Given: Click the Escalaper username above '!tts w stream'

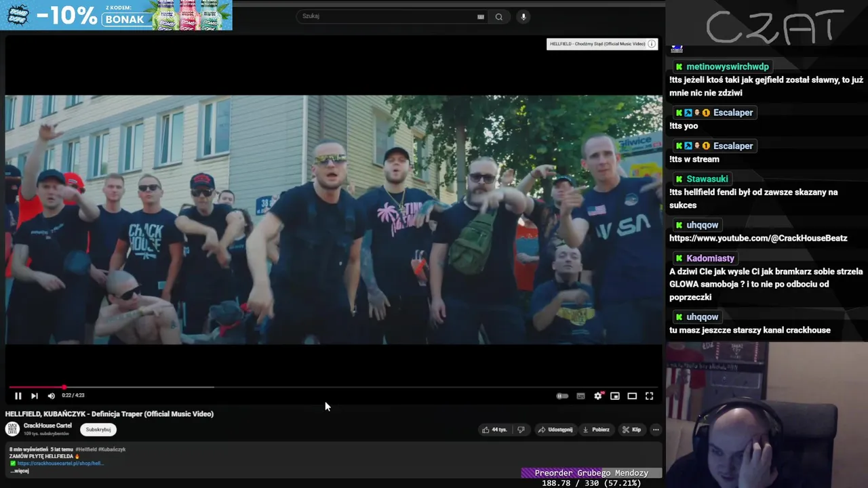Looking at the screenshot, I should coord(733,146).
